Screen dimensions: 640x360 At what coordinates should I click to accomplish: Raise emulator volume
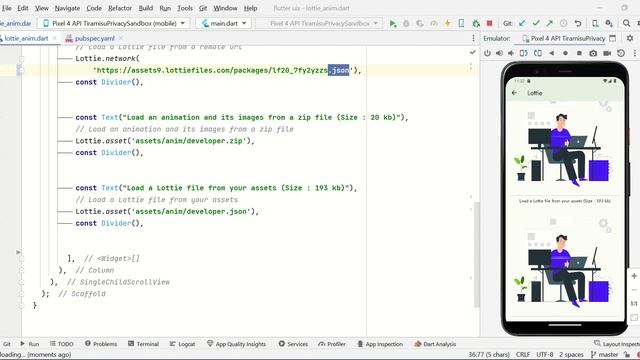[499, 53]
